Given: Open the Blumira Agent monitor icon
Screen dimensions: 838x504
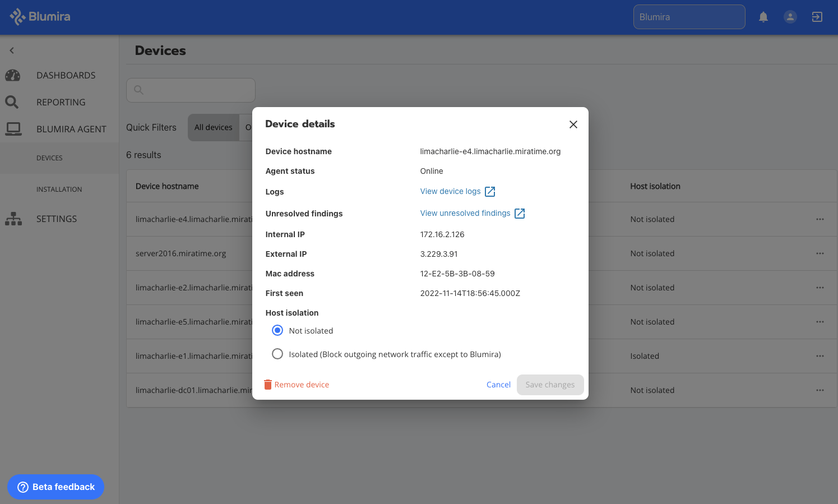Looking at the screenshot, I should 12,128.
